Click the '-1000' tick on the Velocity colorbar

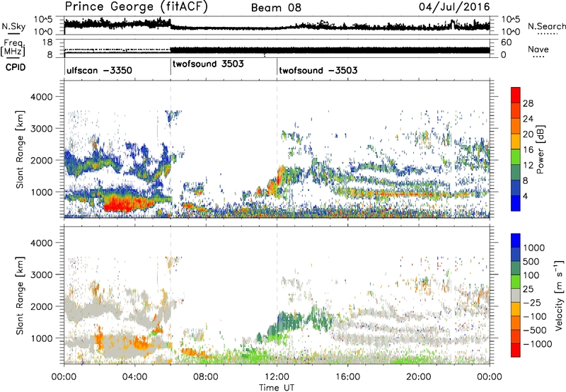click(x=537, y=344)
